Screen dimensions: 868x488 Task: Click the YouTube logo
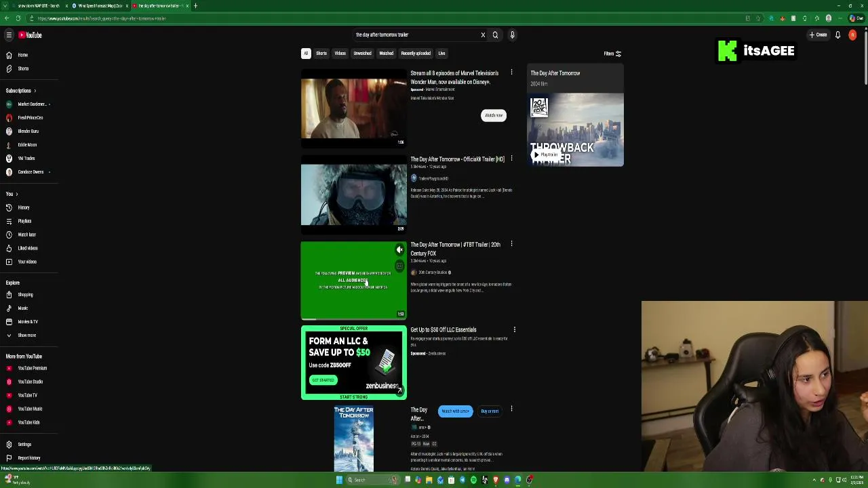click(30, 35)
